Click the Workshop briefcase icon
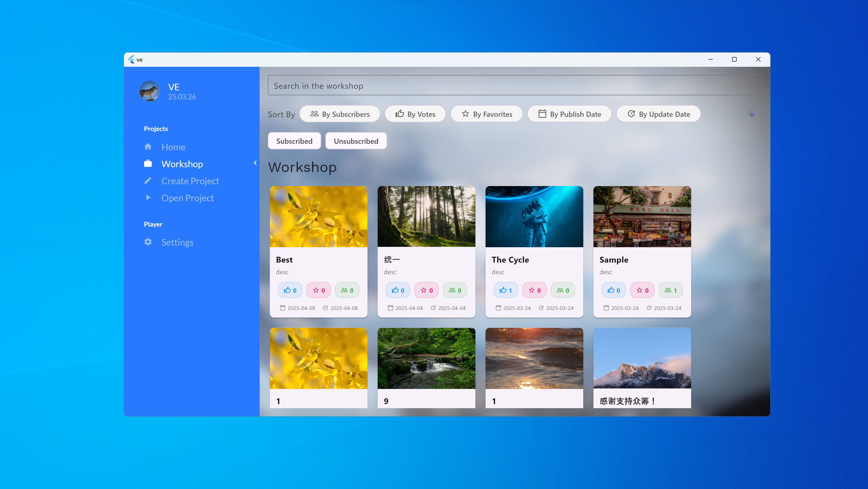 (148, 163)
